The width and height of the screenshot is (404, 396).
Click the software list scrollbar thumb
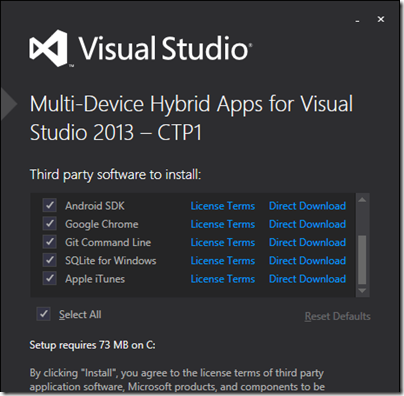coord(362,259)
